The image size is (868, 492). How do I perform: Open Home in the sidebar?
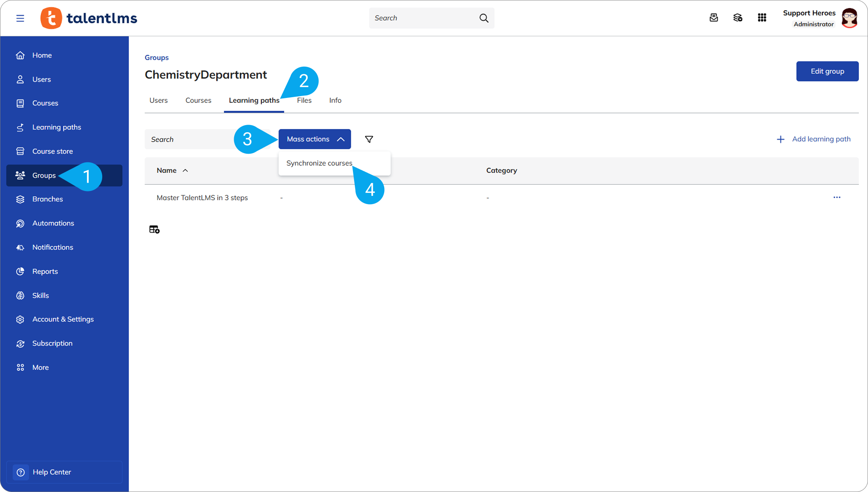tap(64, 55)
